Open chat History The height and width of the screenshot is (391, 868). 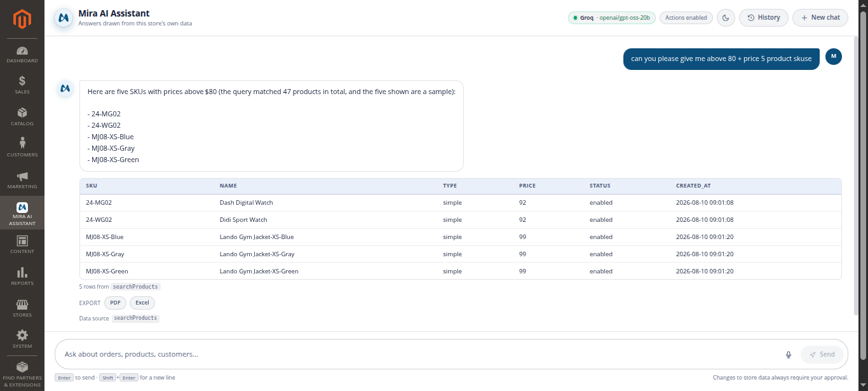pyautogui.click(x=764, y=18)
